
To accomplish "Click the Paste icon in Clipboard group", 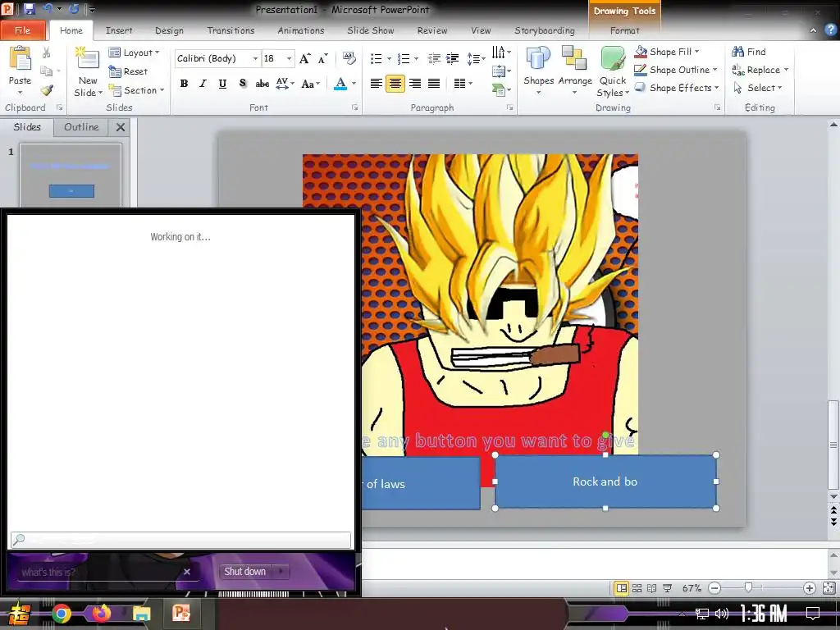I will click(20, 59).
